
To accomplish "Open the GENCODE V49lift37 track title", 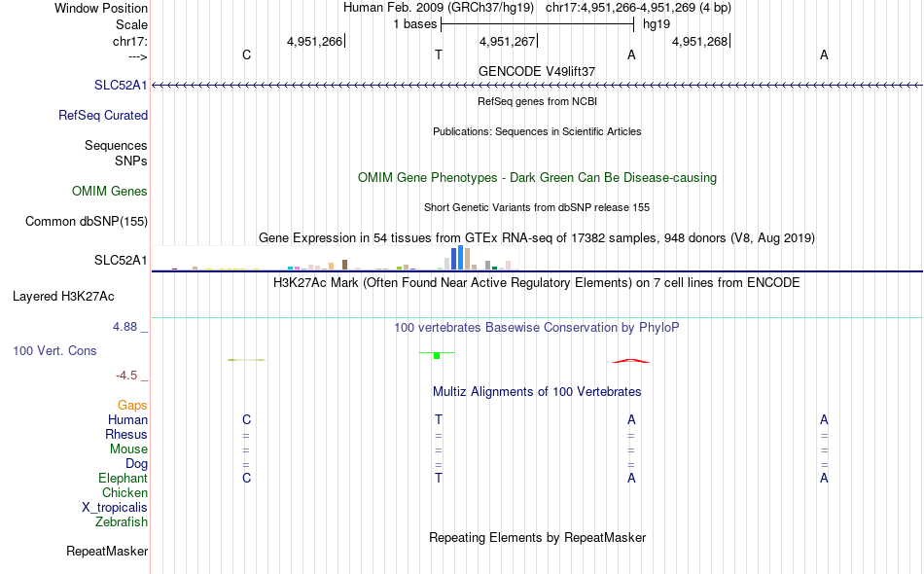I will pyautogui.click(x=537, y=71).
